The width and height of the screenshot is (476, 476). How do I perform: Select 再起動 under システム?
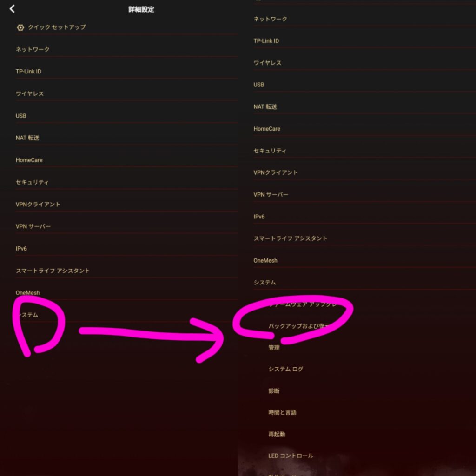tap(277, 434)
